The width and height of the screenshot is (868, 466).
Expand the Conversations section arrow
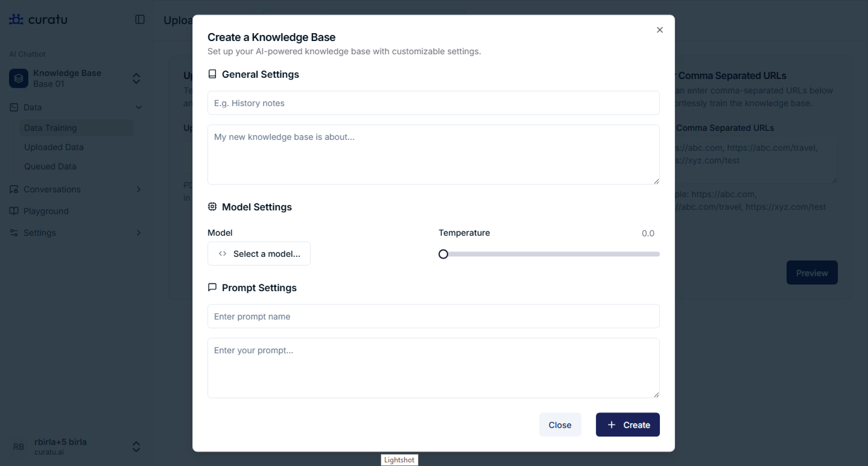138,189
